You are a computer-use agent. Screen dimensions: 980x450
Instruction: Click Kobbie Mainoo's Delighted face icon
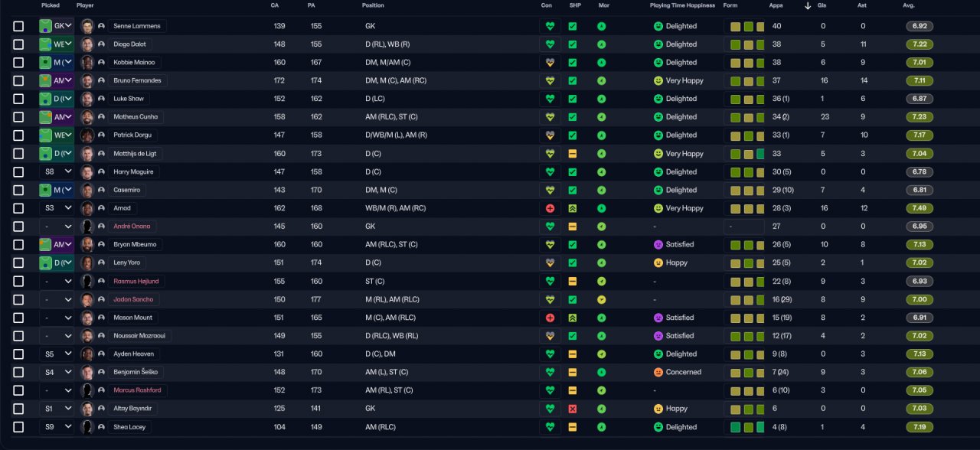(x=658, y=63)
